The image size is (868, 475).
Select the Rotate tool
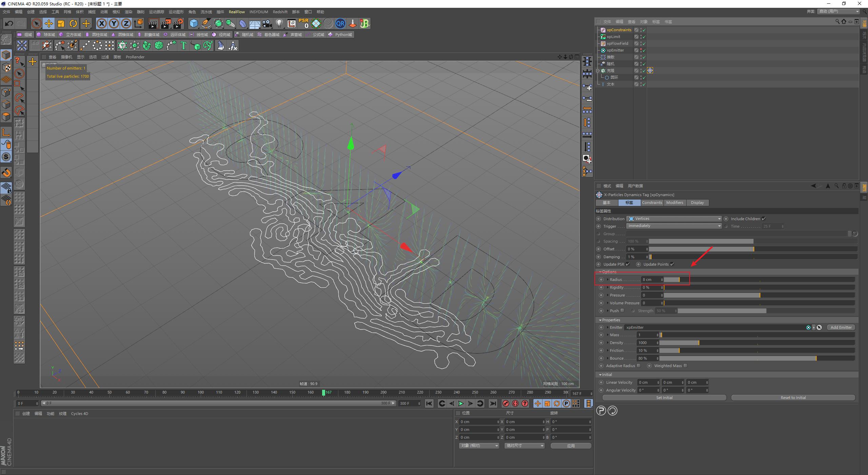click(73, 23)
